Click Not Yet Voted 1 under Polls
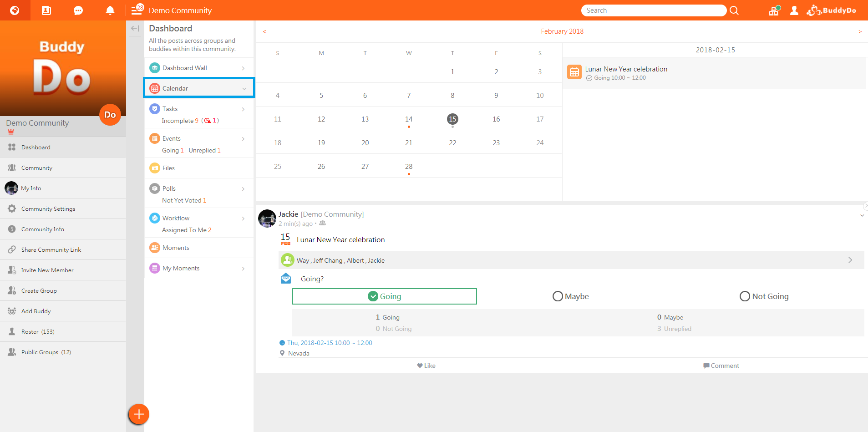The width and height of the screenshot is (868, 432). point(184,200)
